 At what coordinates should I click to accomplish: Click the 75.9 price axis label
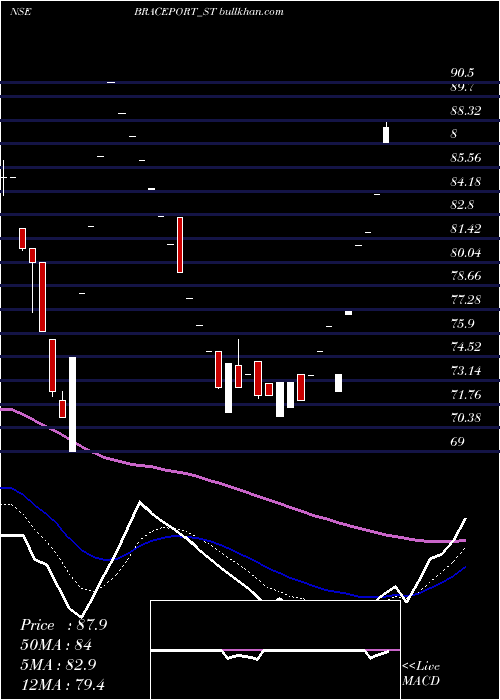[x=462, y=323]
